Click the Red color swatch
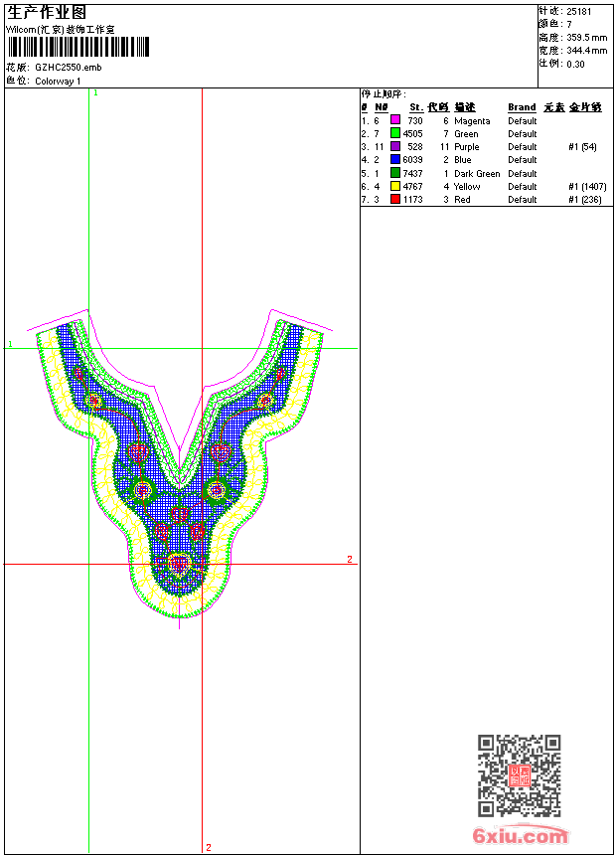The height and width of the screenshot is (855, 616). pos(395,200)
